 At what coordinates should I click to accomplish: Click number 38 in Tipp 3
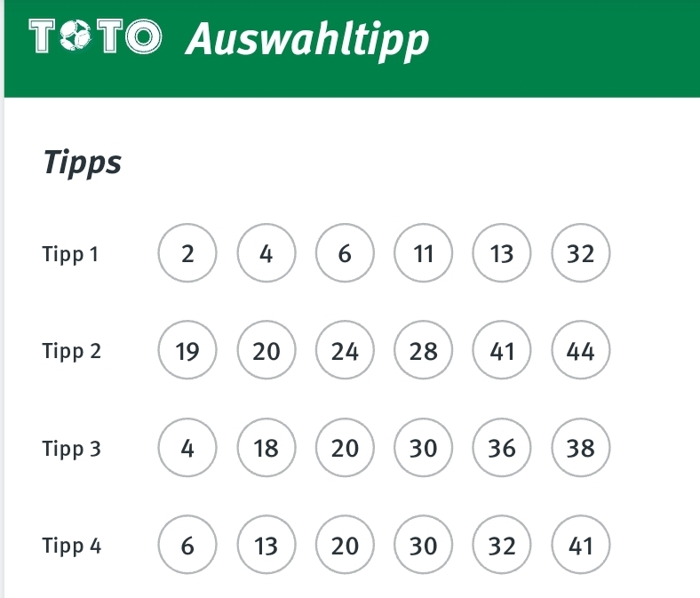point(580,448)
